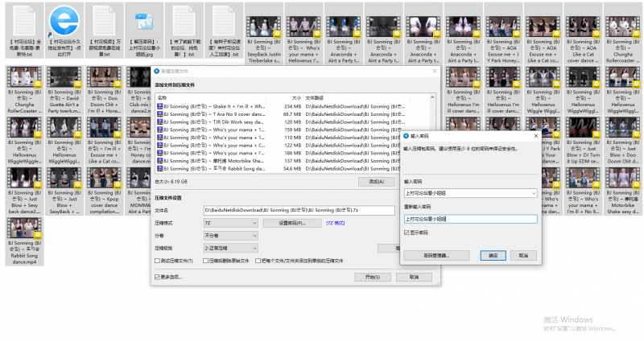Enable the test archive after compression checkbox
The height and width of the screenshot is (342, 644).
[157, 261]
